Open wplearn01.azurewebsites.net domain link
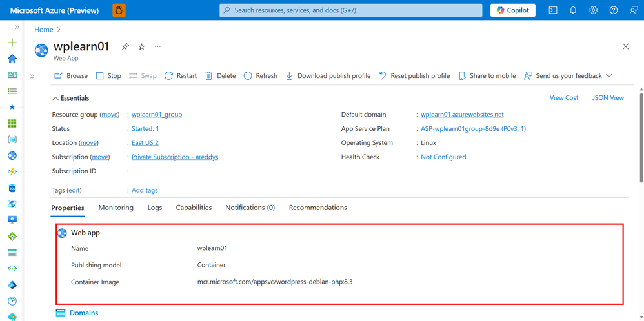Screen dimensions: 644x321 pyautogui.click(x=462, y=115)
